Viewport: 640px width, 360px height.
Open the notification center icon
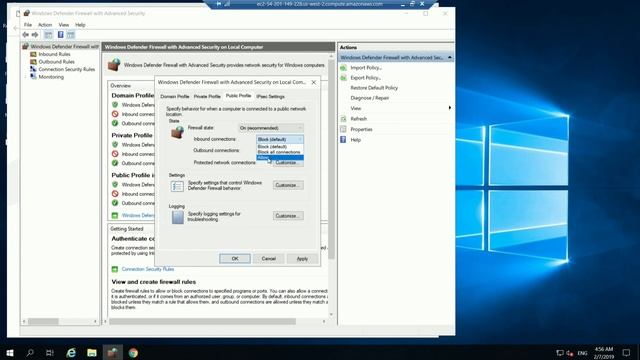627,353
